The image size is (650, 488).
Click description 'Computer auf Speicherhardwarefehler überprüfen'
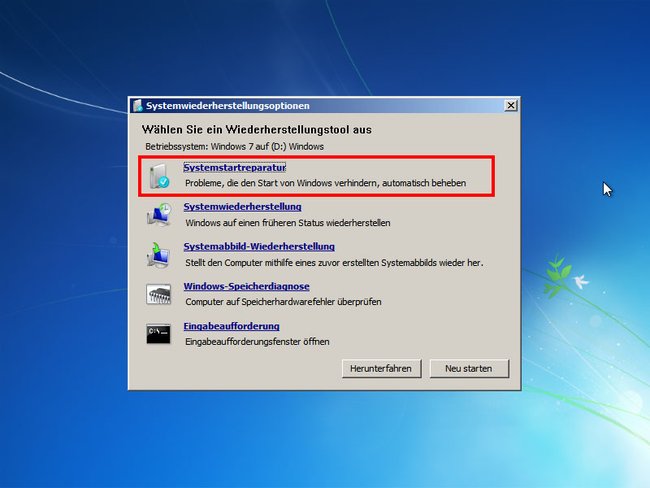(283, 302)
